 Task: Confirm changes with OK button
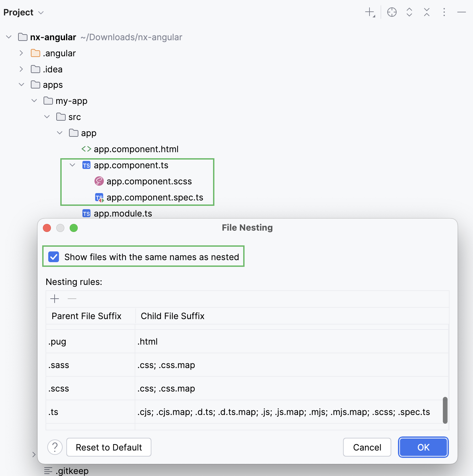coord(423,447)
